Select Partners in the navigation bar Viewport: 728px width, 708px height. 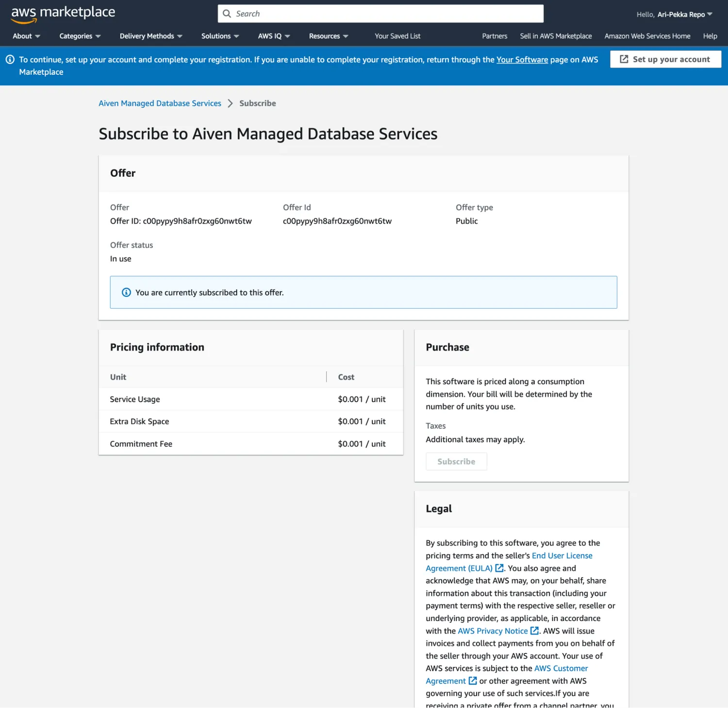(495, 36)
